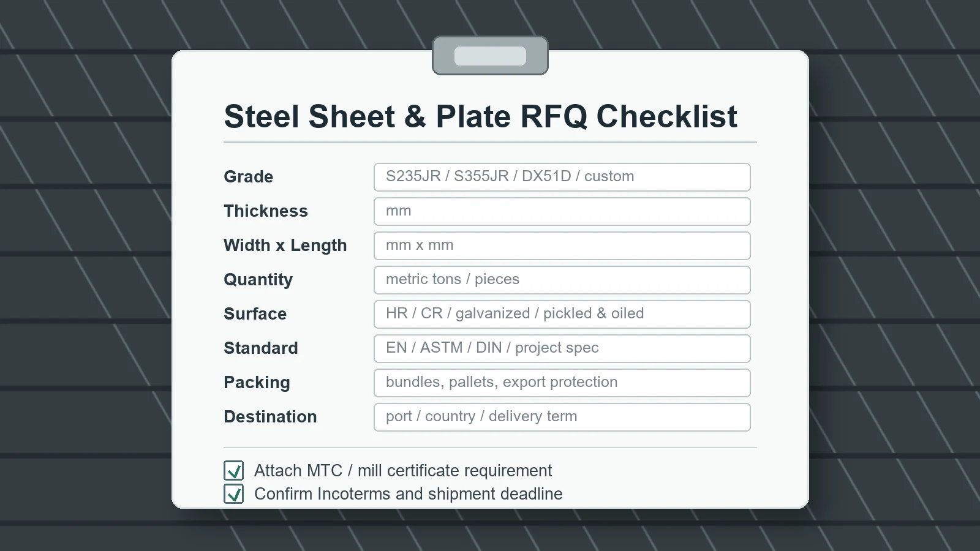Click the Thickness label
This screenshot has width=980, height=551.
(266, 211)
